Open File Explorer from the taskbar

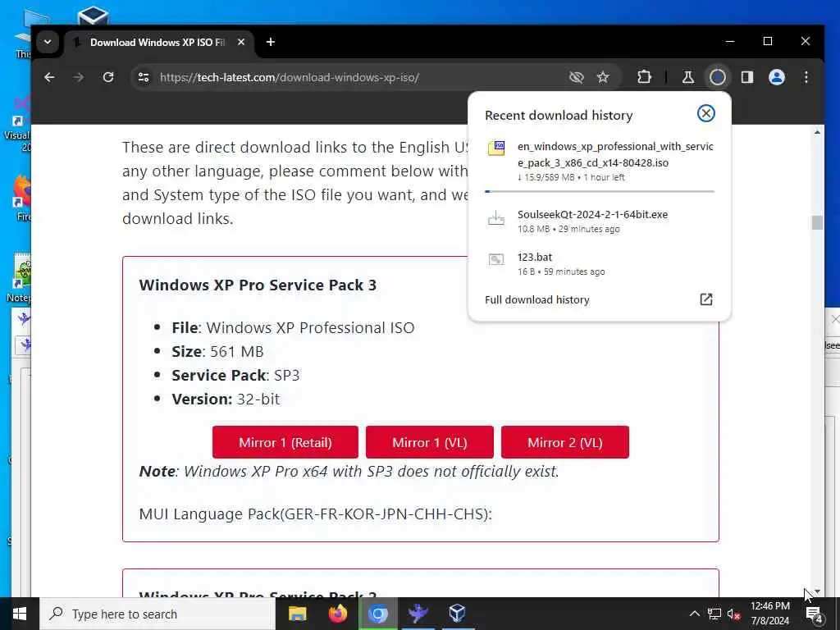pyautogui.click(x=297, y=614)
